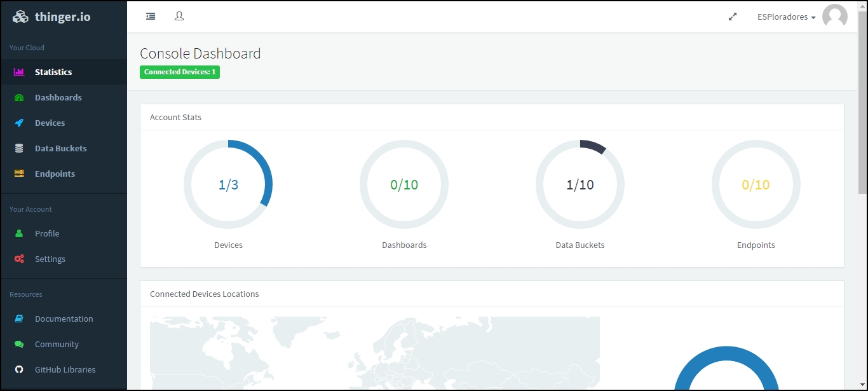Open the ESPloradores account dropdown
Screen dimensions: 868x391
786,17
